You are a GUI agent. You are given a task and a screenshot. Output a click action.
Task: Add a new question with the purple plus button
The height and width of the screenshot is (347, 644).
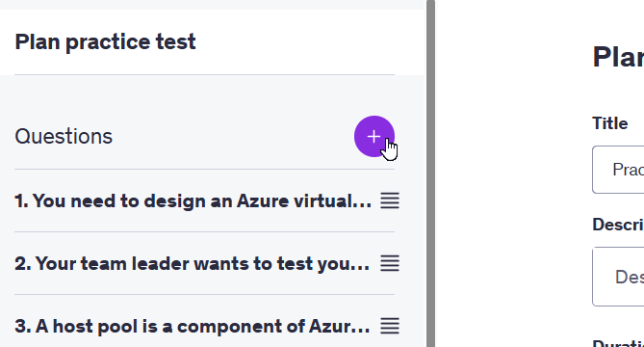[x=374, y=137]
